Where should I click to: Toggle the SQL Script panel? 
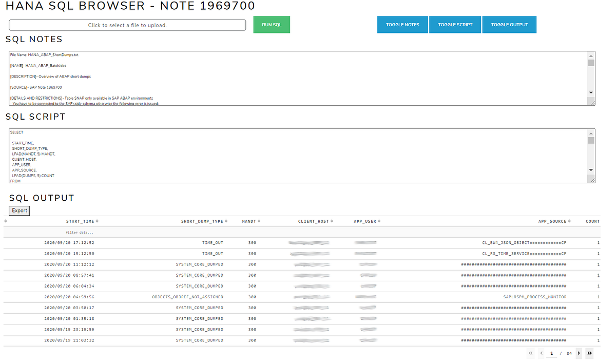pyautogui.click(x=455, y=24)
